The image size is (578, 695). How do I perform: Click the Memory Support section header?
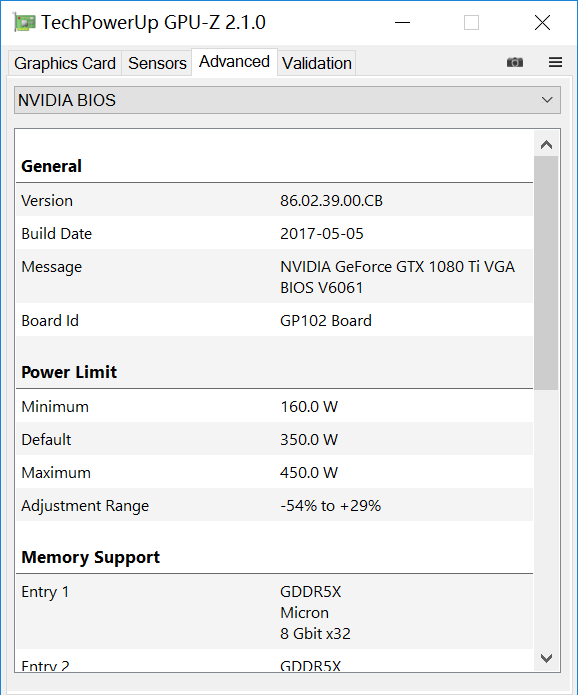[90, 557]
